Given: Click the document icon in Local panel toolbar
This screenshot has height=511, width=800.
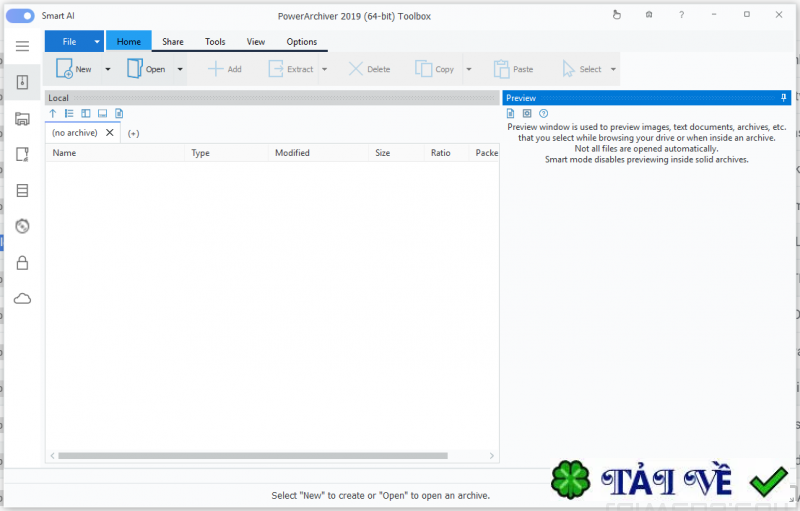Looking at the screenshot, I should [119, 113].
